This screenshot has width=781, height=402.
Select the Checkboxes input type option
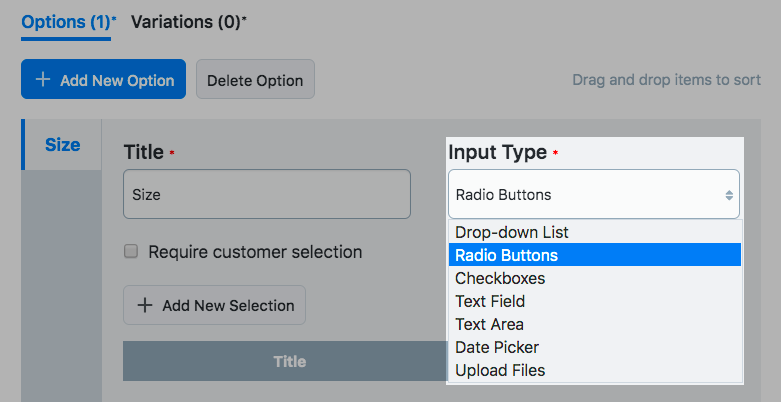tap(500, 278)
